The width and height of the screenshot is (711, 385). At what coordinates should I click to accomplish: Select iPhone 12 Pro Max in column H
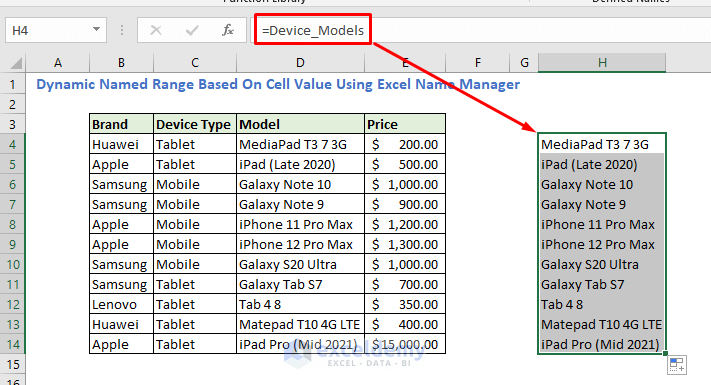tap(602, 244)
